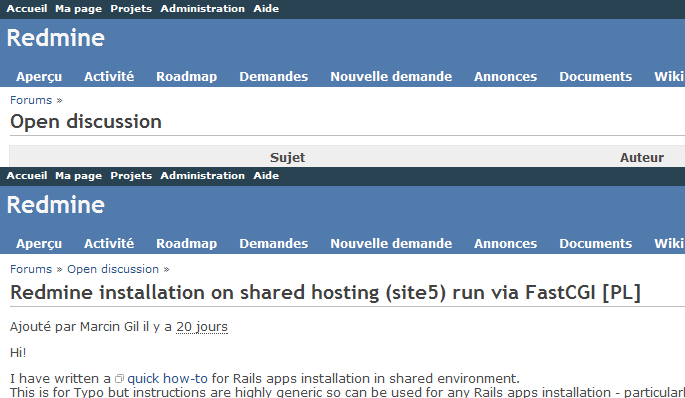Click the Redmine installation on shared hosting heading
685x398 pixels.
(x=325, y=292)
